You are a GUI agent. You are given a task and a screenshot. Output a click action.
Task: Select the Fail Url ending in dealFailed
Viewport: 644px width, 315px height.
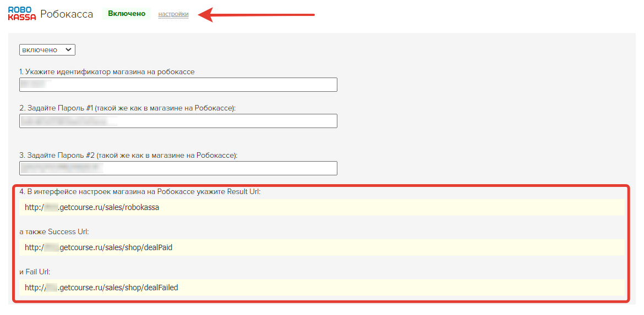point(322,288)
